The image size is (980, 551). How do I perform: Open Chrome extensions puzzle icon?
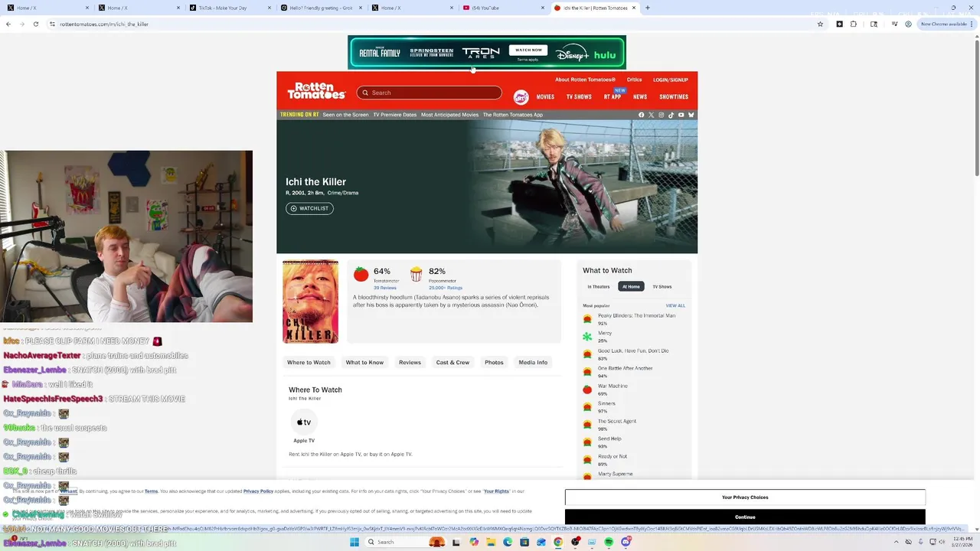(854, 24)
